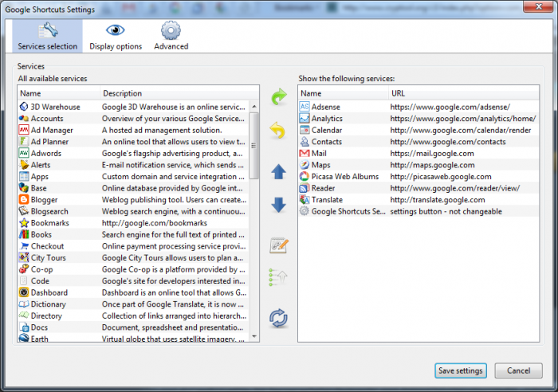Click the blue refresh arrows icon
The width and height of the screenshot is (558, 392).
278,319
